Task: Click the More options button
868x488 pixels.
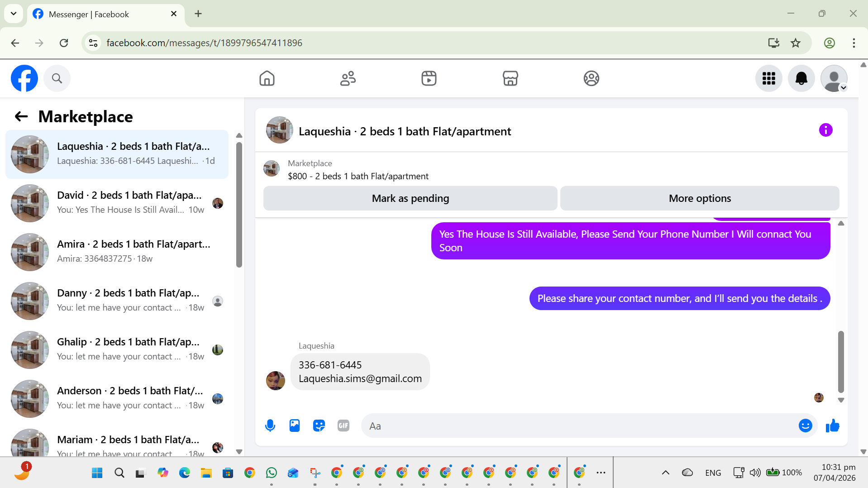Action: point(700,198)
